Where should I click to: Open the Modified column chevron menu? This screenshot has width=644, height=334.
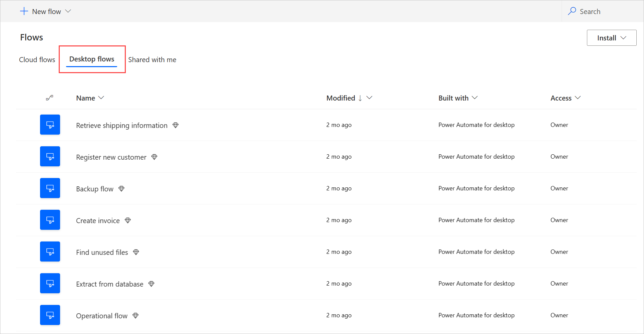[369, 98]
